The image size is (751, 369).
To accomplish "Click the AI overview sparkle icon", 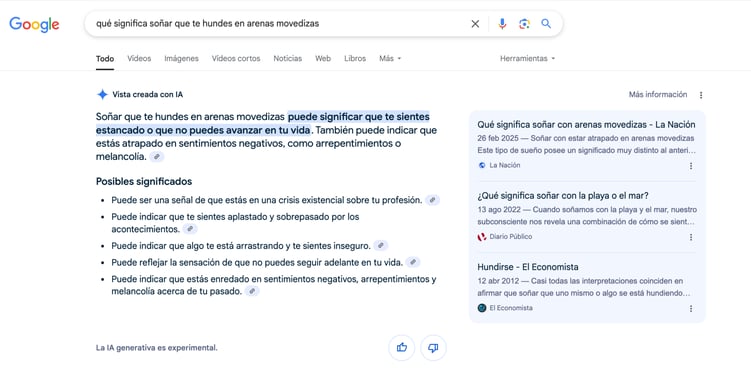I will click(x=102, y=94).
